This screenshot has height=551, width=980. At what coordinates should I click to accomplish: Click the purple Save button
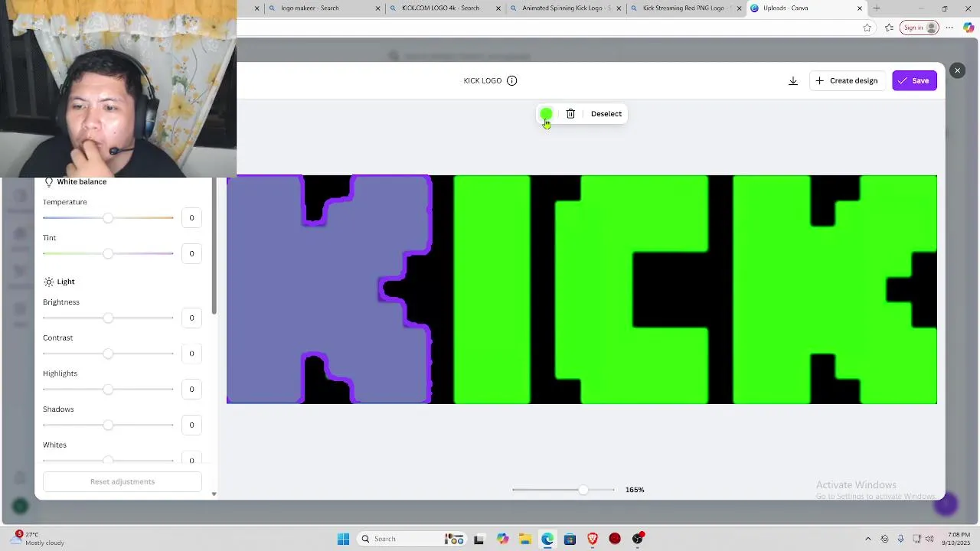(x=914, y=80)
